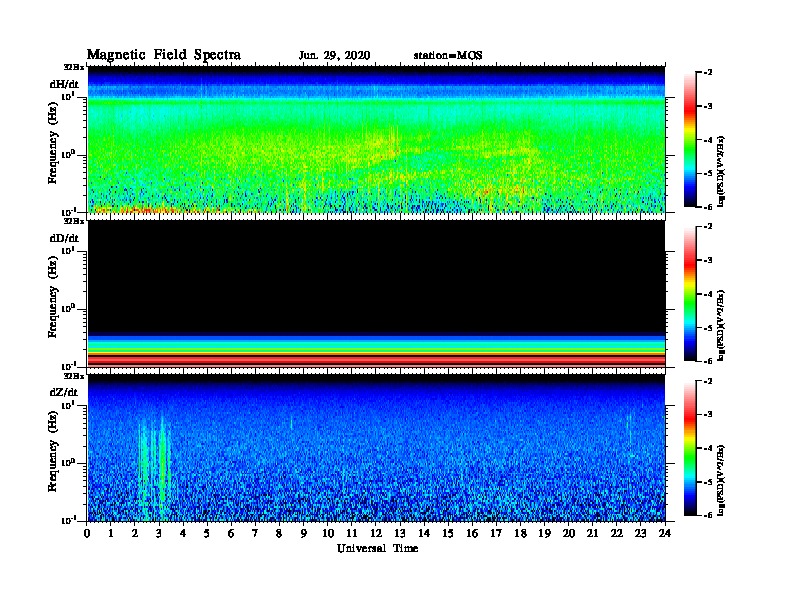Click the log(PSD) label beside the dZ/dt color bar
This screenshot has width=792, height=612.
tap(721, 480)
